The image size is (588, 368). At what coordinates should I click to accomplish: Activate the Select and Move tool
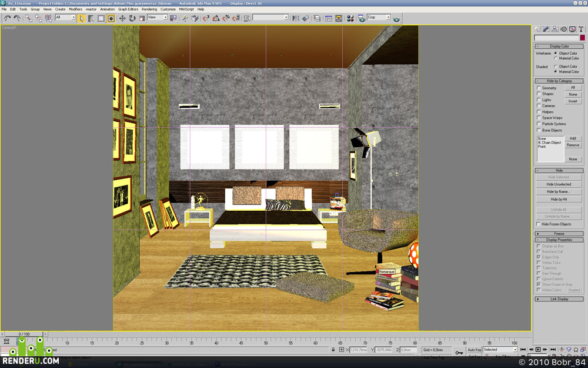122,18
